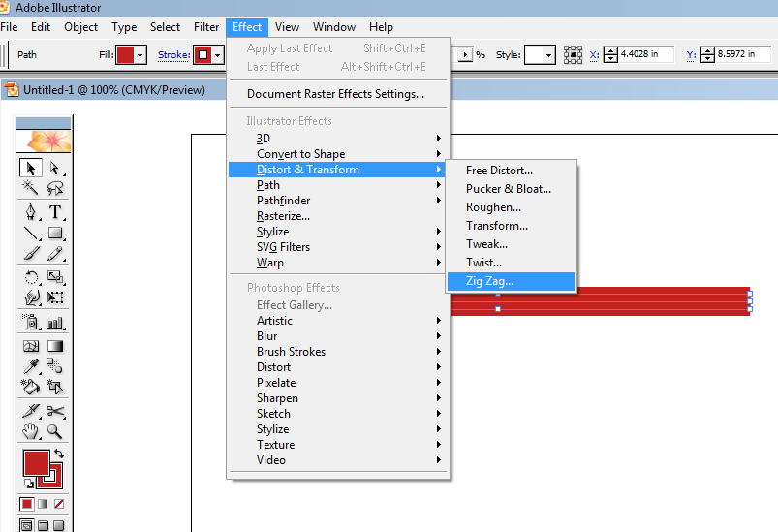Open the Filter menu
Image resolution: width=778 pixels, height=532 pixels.
tap(206, 27)
